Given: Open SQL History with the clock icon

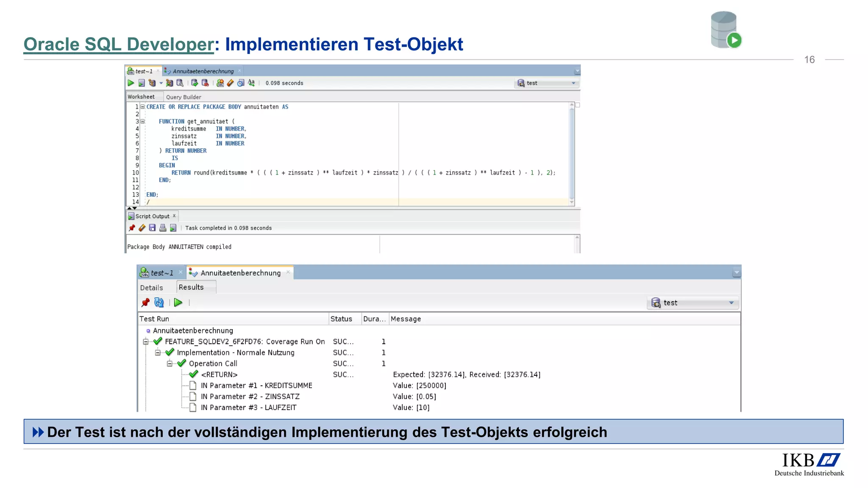Looking at the screenshot, I should point(241,83).
